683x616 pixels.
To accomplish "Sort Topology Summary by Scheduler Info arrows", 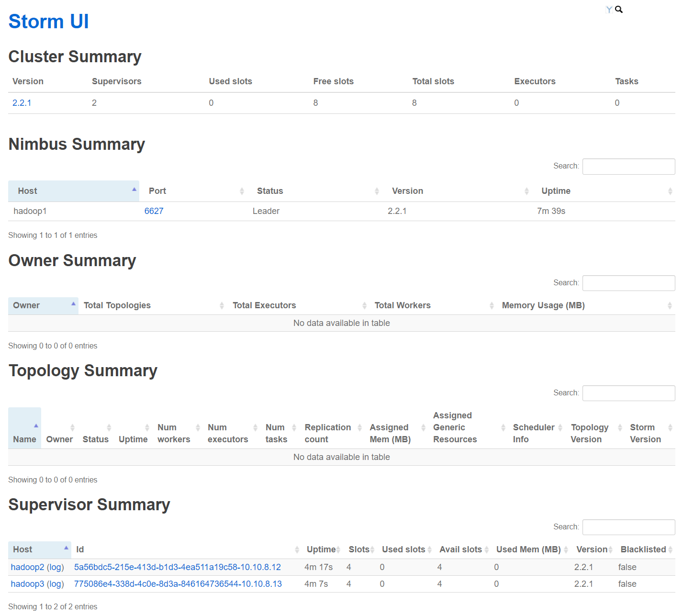I will [560, 427].
